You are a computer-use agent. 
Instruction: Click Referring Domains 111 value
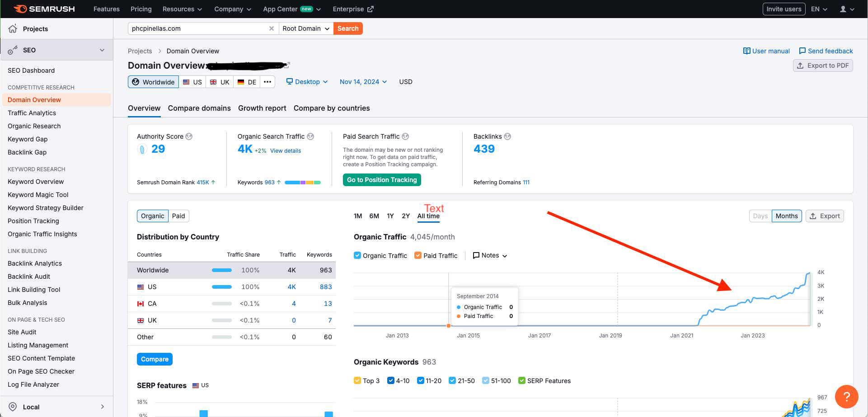coord(526,183)
